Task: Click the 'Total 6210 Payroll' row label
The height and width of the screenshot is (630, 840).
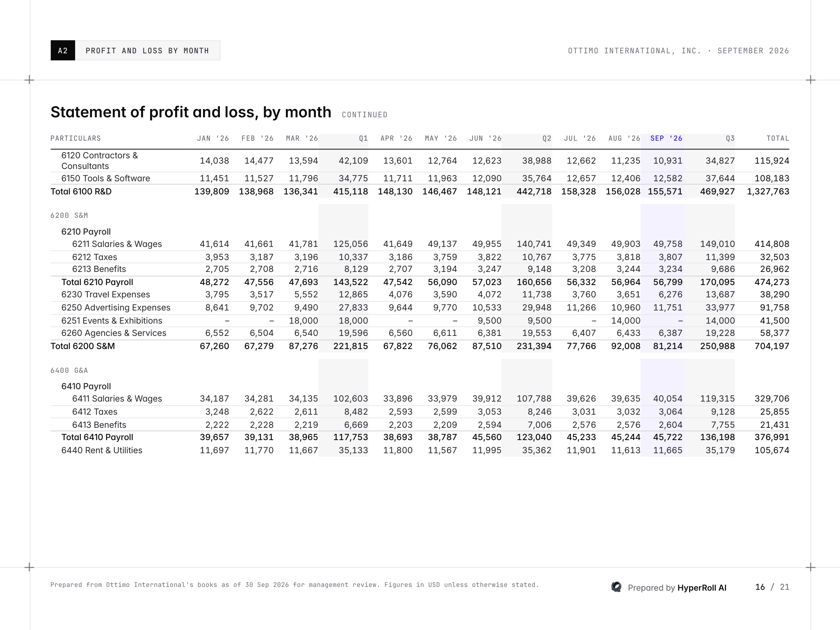Action: pos(97,282)
